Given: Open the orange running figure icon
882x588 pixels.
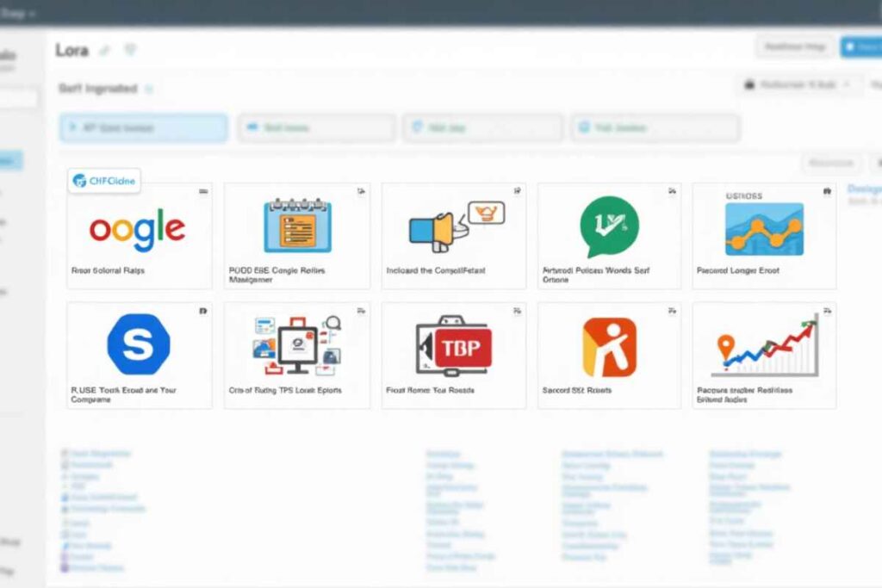Looking at the screenshot, I should (x=610, y=347).
